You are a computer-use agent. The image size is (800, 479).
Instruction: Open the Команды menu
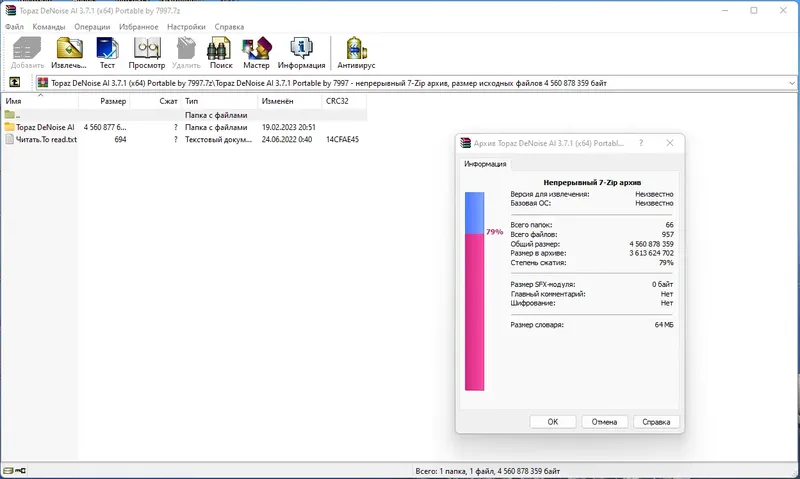point(49,27)
